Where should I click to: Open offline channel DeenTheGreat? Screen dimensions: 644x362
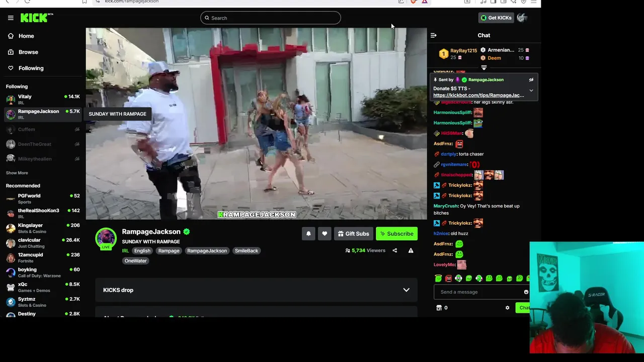point(43,144)
